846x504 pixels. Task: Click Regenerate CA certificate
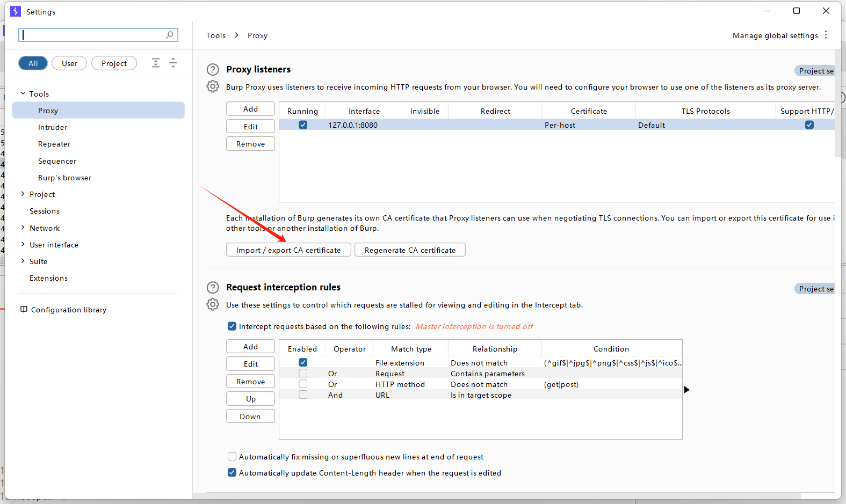[410, 250]
